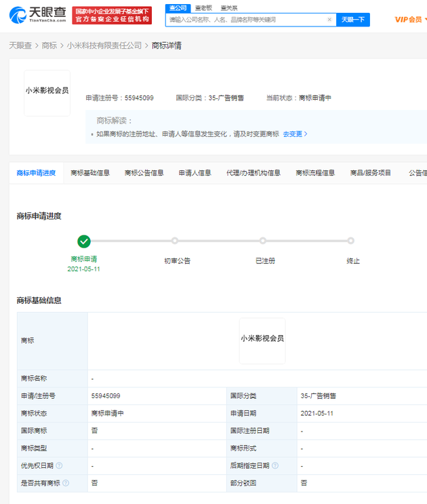Click the 终止 progress marker
This screenshot has width=427, height=504.
click(x=351, y=241)
